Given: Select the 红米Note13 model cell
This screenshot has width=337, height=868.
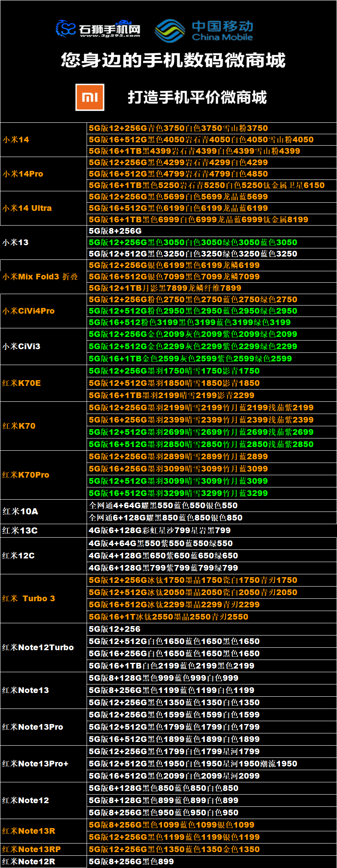Looking at the screenshot, I should click(44, 690).
